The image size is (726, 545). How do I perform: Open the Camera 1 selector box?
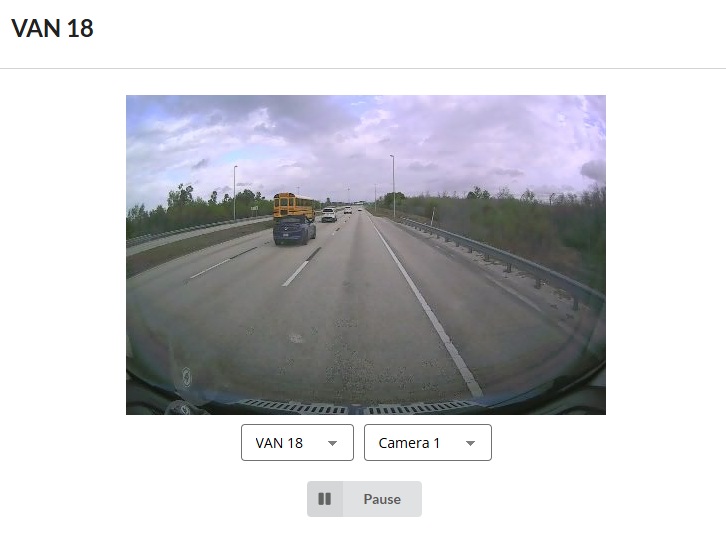tap(428, 443)
